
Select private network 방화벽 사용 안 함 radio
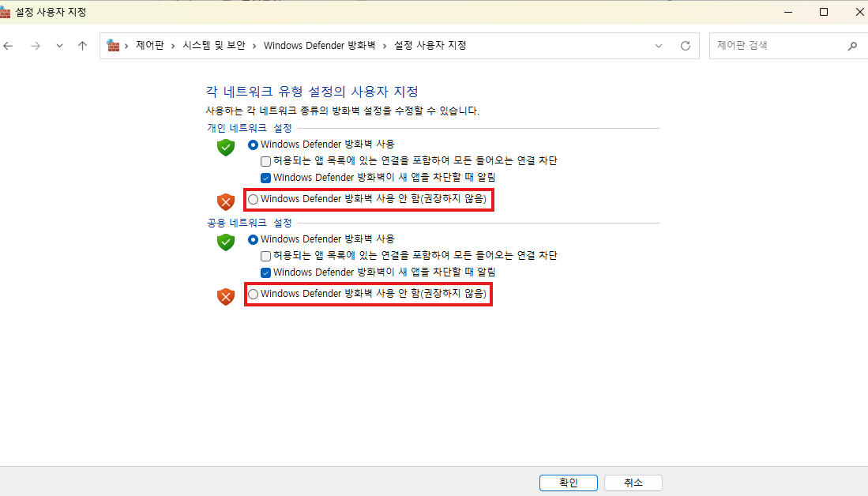(253, 199)
